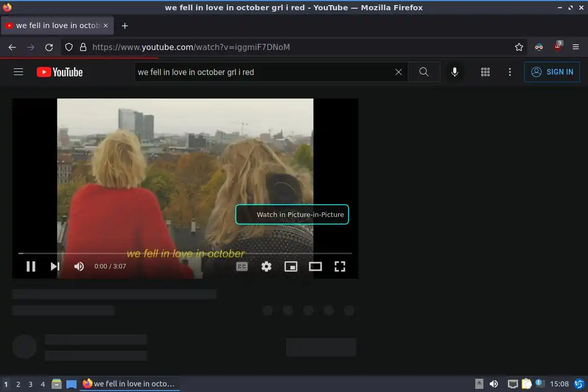Screen dimensions: 588x392
Task: Open YouTube settings three-dot menu
Action: (x=509, y=72)
